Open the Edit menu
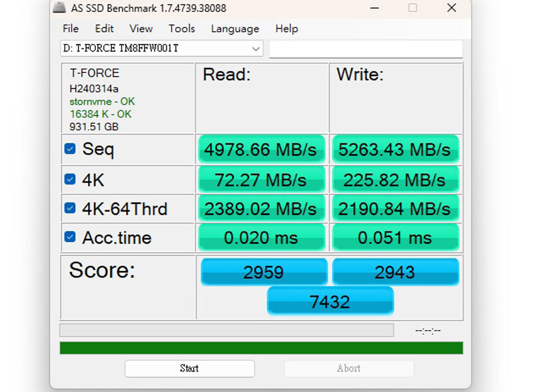The image size is (533, 392). click(104, 29)
